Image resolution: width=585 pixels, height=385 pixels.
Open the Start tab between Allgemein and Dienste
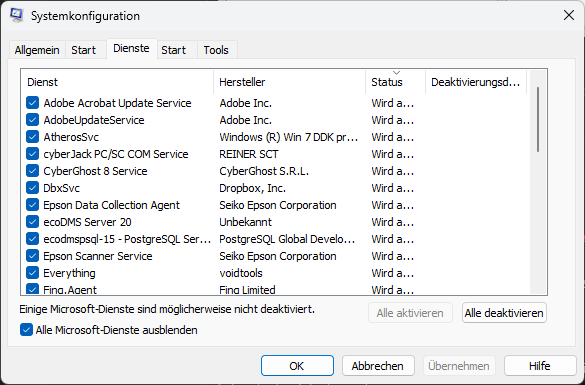[84, 50]
